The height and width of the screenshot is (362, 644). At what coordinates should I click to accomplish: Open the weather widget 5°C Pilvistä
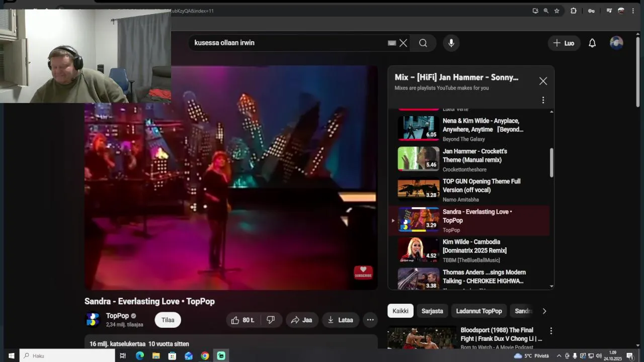(x=532, y=356)
